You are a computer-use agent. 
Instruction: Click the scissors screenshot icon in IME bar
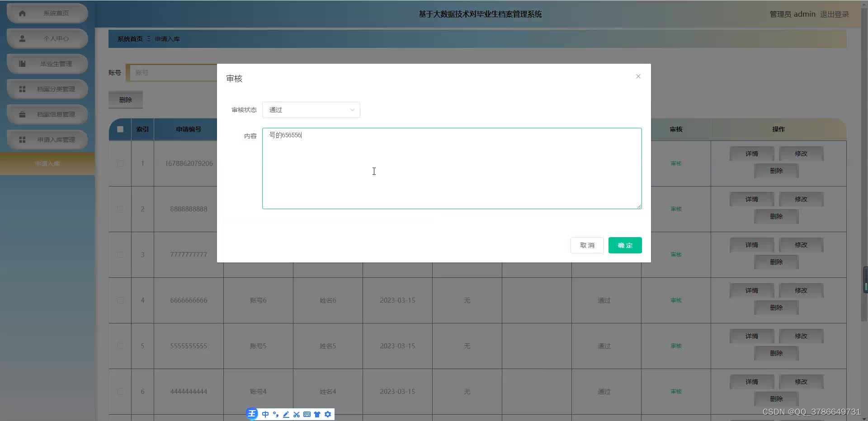pyautogui.click(x=297, y=414)
